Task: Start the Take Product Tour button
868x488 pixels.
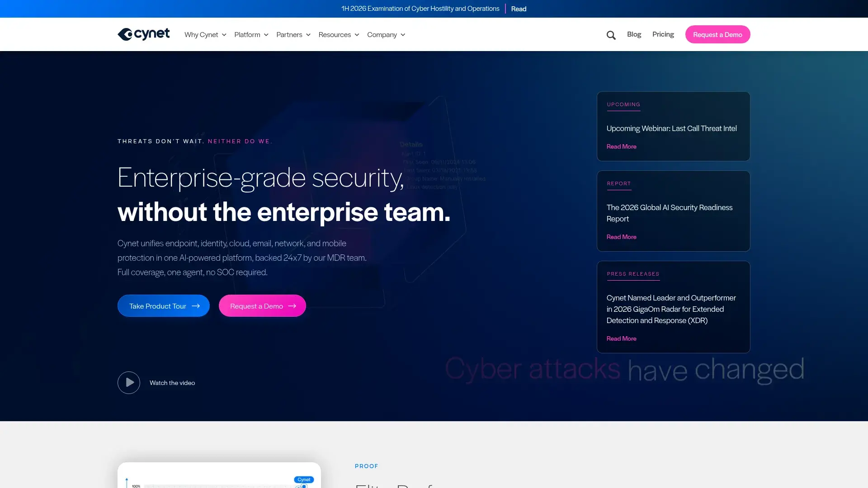Action: pyautogui.click(x=164, y=306)
